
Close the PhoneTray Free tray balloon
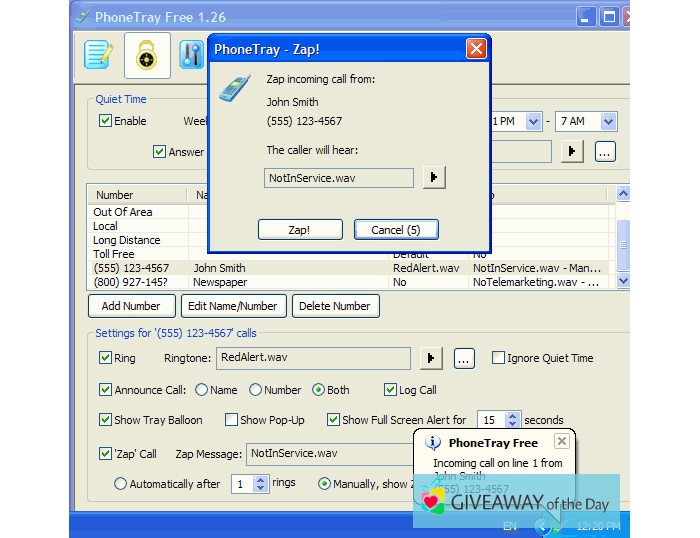561,441
